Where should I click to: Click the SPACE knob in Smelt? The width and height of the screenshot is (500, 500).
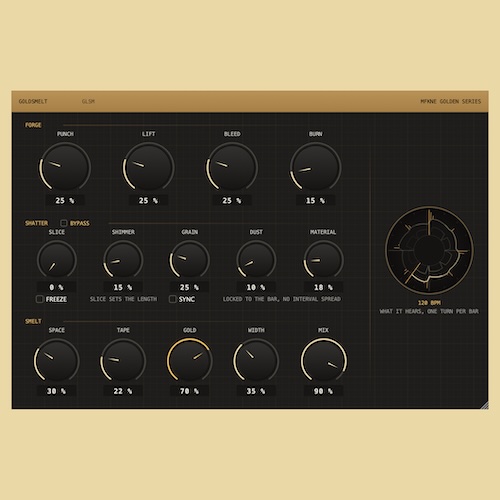pyautogui.click(x=57, y=361)
